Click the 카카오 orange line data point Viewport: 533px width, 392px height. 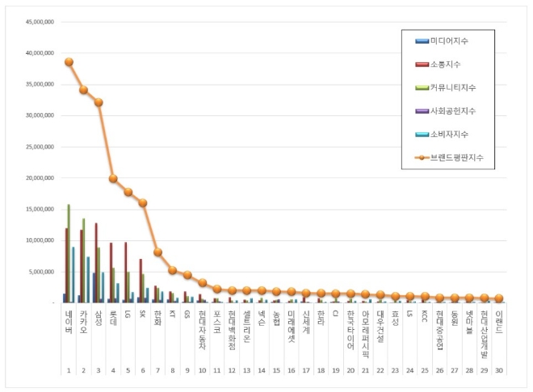pos(84,90)
